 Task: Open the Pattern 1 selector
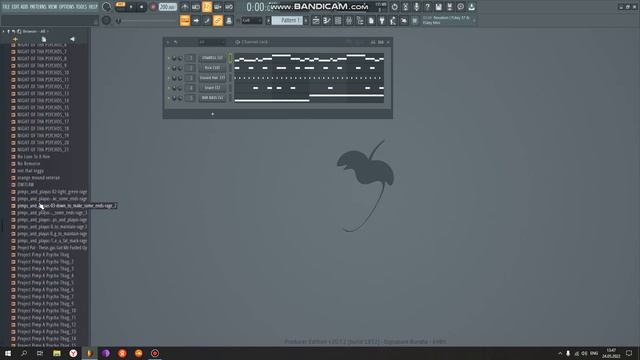(287, 20)
